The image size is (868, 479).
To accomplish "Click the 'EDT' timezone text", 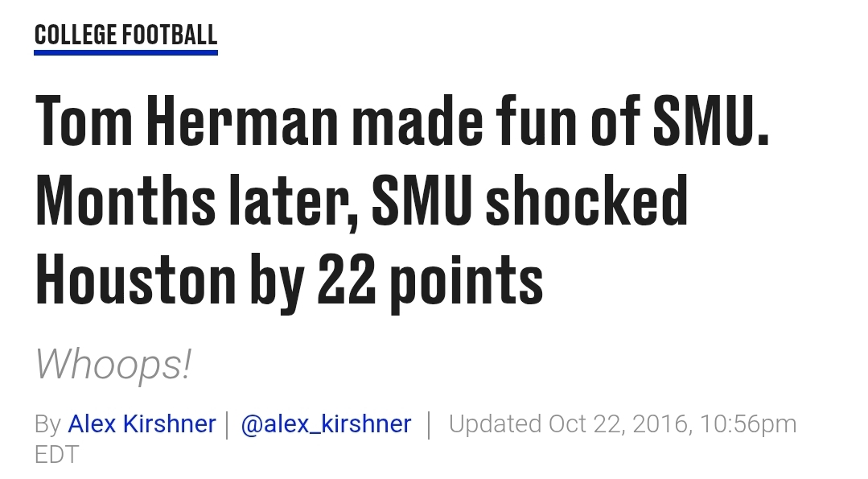I will click(x=57, y=455).
